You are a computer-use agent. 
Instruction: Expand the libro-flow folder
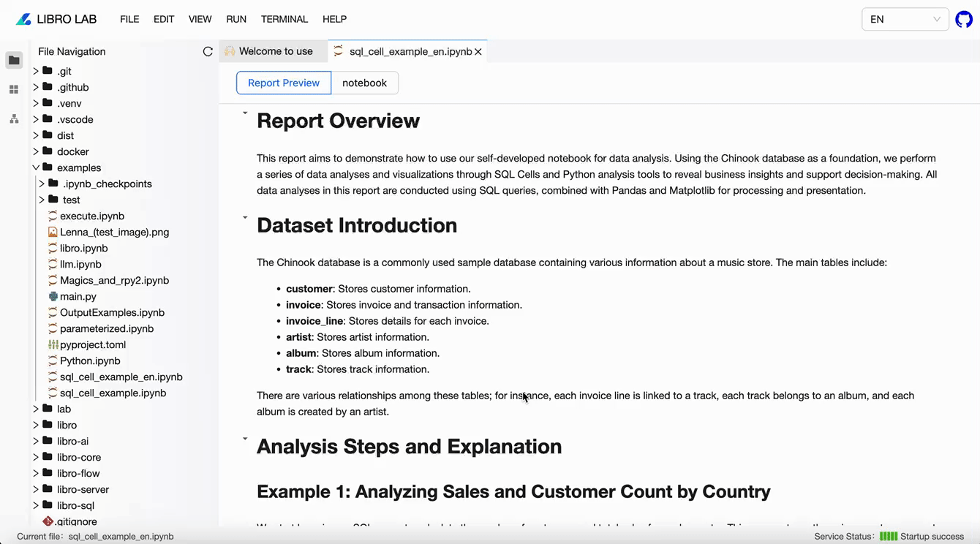(x=36, y=473)
